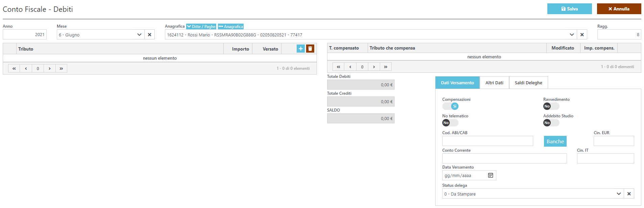Click the Cin. EUR input field
Screen dimensions: 644x208
(614, 141)
